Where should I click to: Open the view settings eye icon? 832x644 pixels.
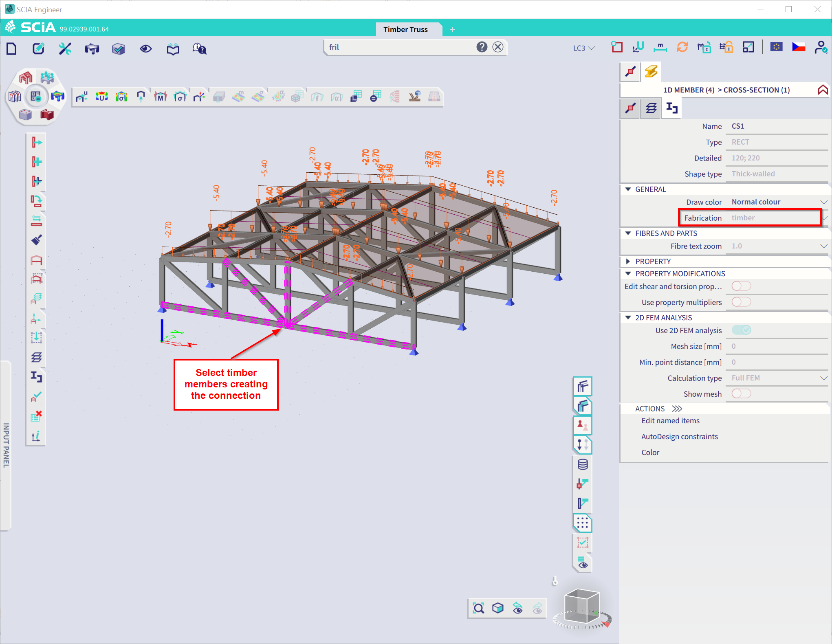[146, 49]
